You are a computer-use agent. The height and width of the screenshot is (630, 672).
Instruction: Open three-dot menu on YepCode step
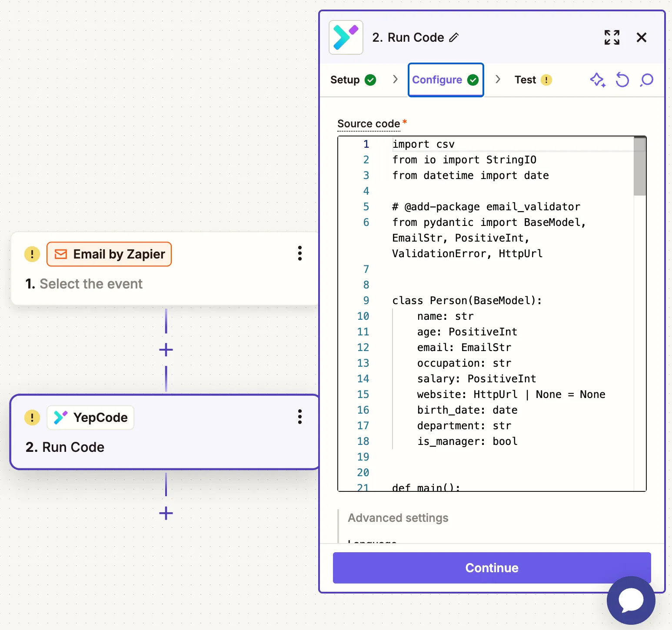pos(299,417)
